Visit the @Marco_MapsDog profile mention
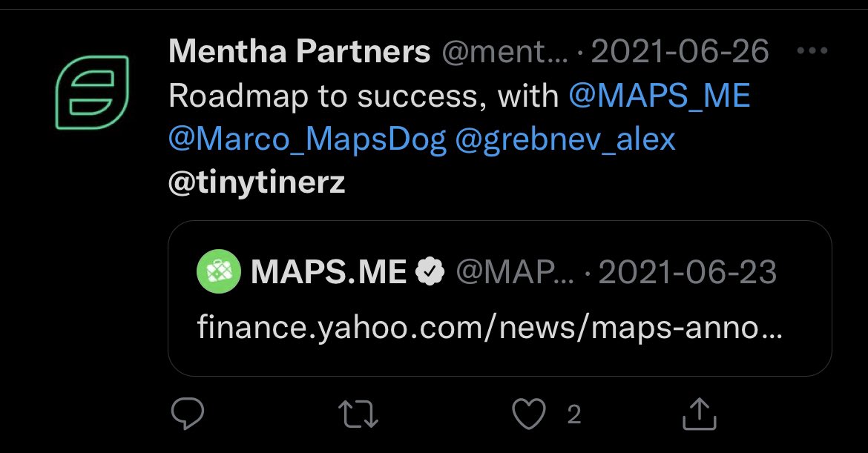868x453 pixels. pyautogui.click(x=307, y=139)
